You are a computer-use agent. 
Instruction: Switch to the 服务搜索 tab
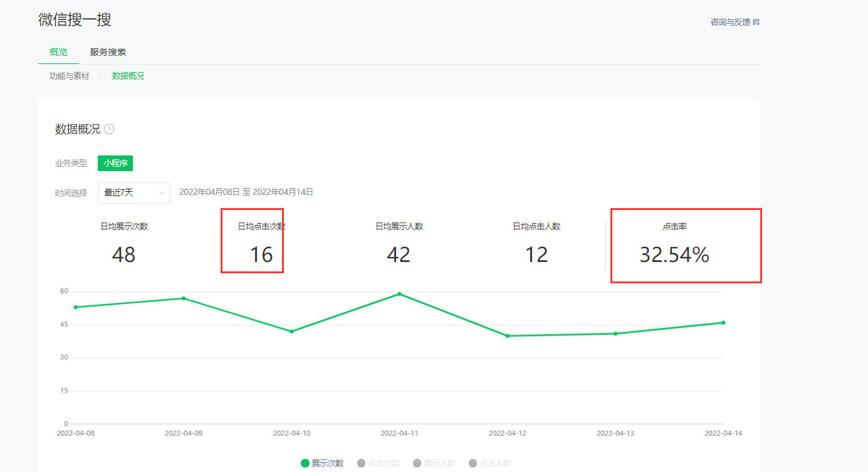pyautogui.click(x=108, y=52)
